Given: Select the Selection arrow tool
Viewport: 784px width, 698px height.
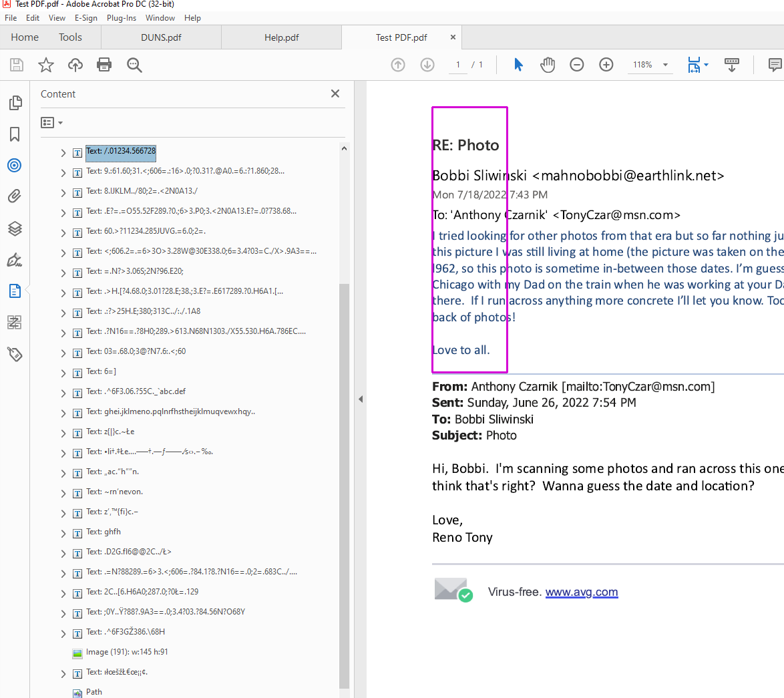Looking at the screenshot, I should coord(518,64).
